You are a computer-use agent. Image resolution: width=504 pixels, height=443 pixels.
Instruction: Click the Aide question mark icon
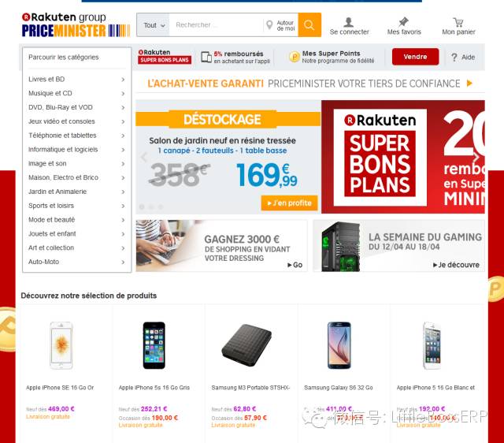click(x=454, y=58)
